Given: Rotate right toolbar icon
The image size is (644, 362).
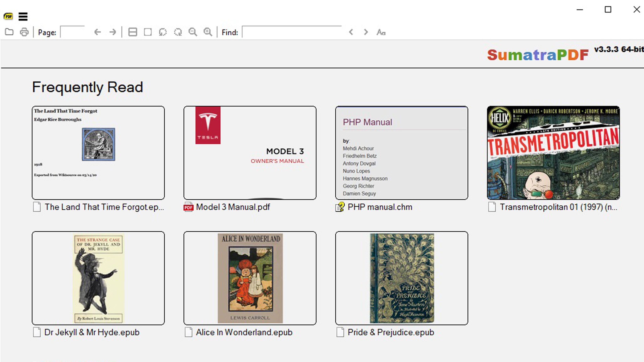Looking at the screenshot, I should pyautogui.click(x=178, y=32).
